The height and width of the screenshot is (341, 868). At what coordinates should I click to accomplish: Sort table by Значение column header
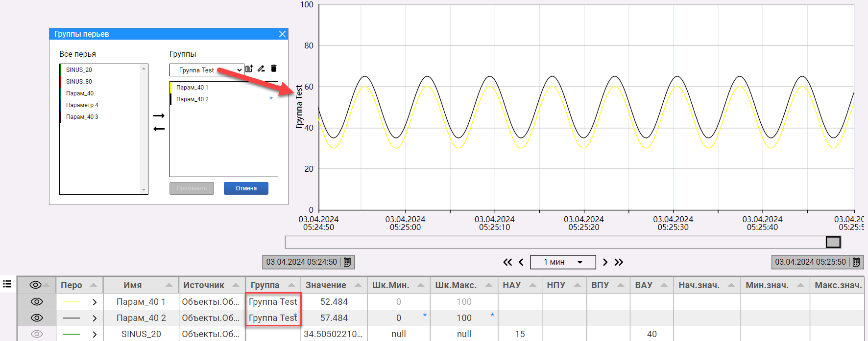tap(326, 285)
